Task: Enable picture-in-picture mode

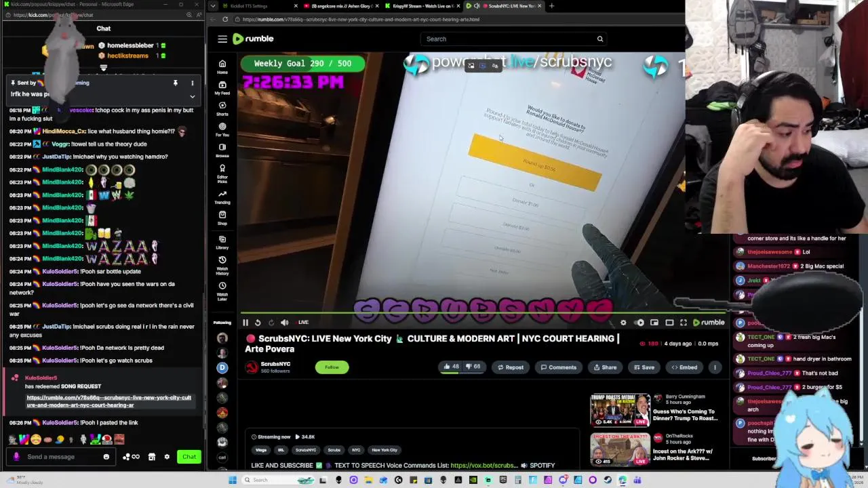Action: 654,323
